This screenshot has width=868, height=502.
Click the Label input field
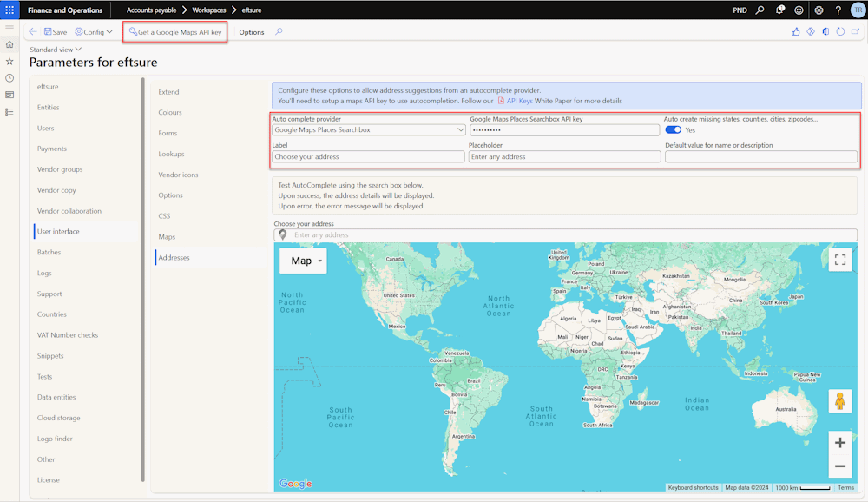pos(368,157)
